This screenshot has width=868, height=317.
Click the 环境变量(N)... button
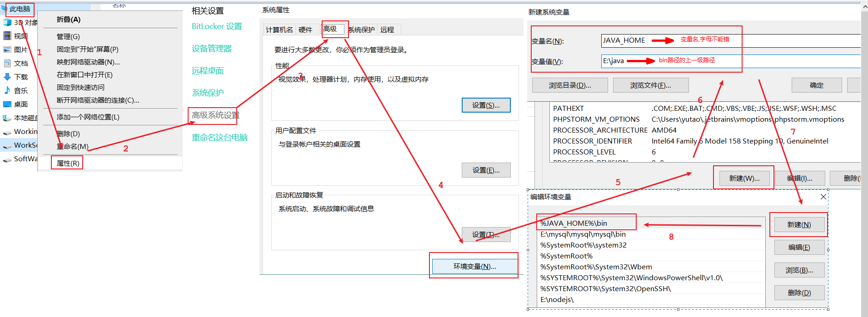pos(474,266)
